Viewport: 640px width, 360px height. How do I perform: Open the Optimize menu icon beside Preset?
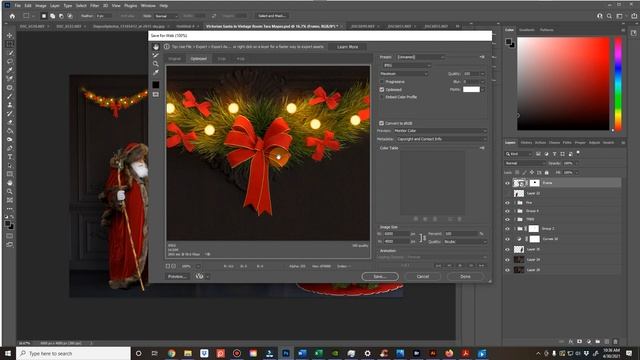click(x=482, y=57)
